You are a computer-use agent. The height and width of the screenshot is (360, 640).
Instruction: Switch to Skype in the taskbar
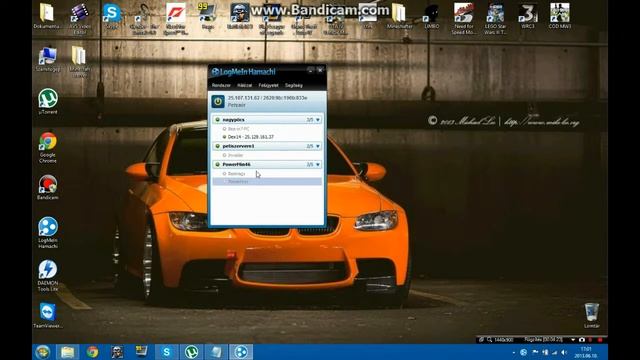tap(167, 352)
